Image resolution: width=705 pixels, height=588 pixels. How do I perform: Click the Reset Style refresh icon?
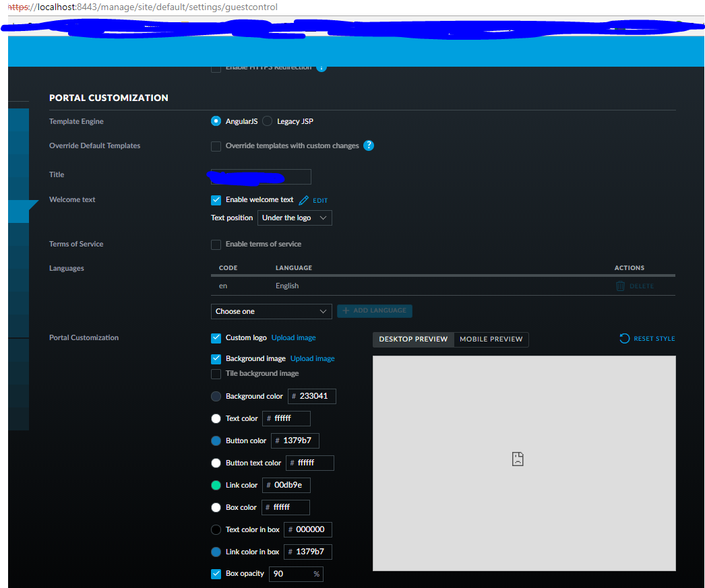[625, 339]
